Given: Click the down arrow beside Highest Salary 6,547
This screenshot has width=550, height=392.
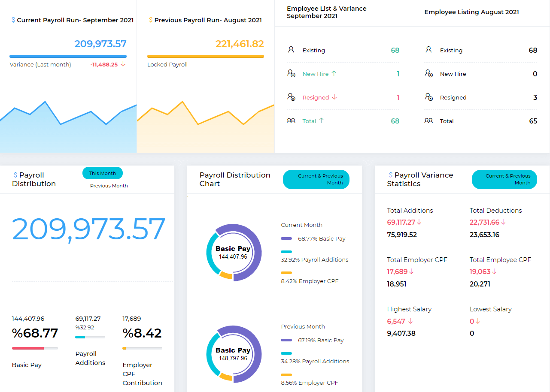Looking at the screenshot, I should [x=411, y=321].
